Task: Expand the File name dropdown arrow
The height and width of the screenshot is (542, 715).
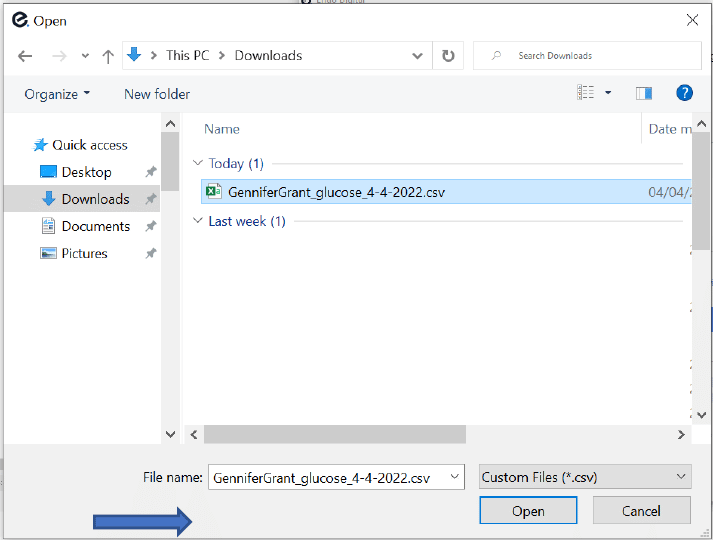Action: (x=455, y=477)
